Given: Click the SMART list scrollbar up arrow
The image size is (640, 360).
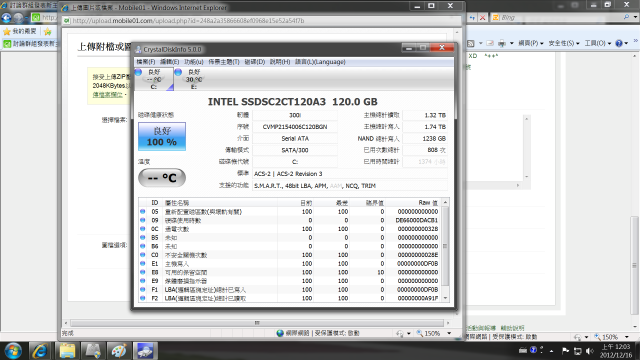Looking at the screenshot, I should (445, 202).
